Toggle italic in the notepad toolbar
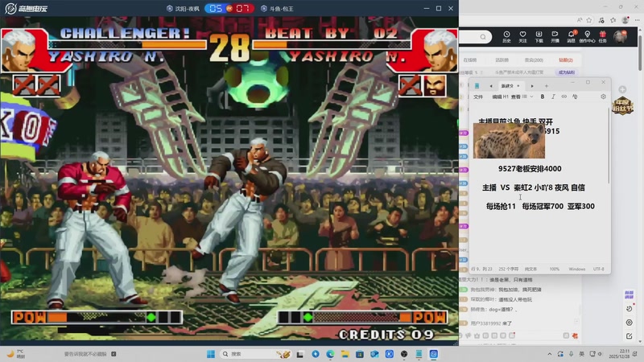The image size is (644, 362). [553, 97]
